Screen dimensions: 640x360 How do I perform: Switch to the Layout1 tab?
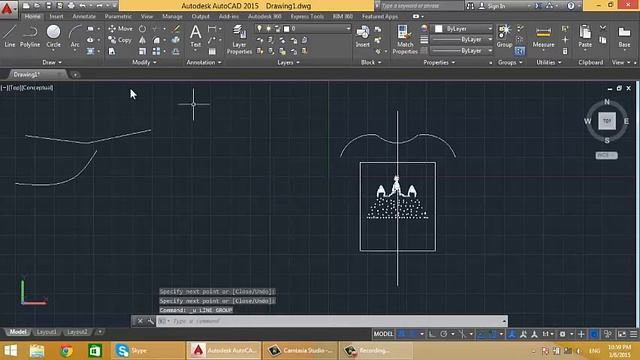pyautogui.click(x=46, y=332)
